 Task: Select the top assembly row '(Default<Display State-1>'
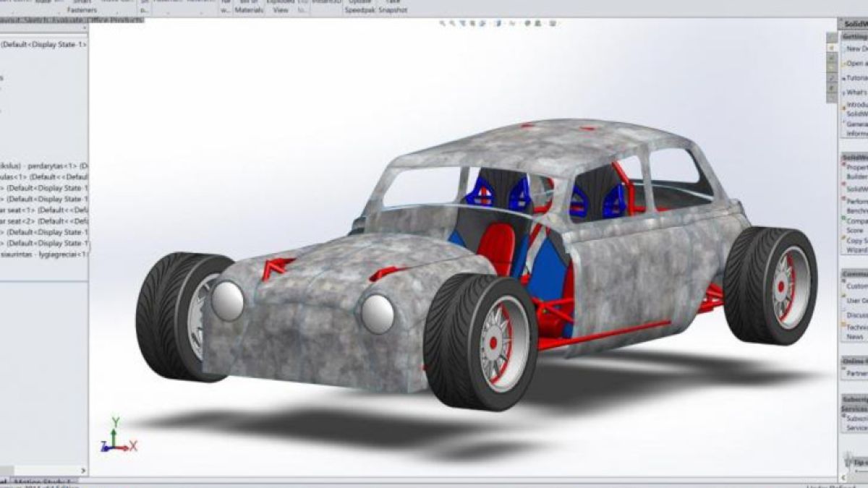[43, 45]
